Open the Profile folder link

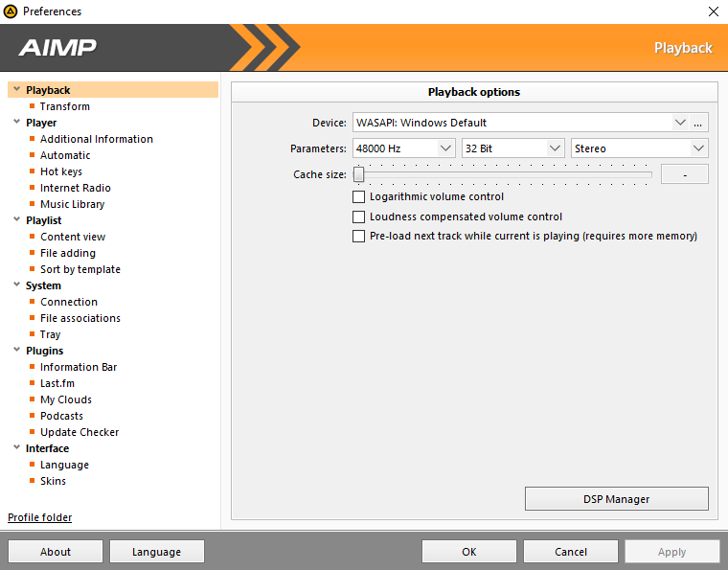pos(40,517)
